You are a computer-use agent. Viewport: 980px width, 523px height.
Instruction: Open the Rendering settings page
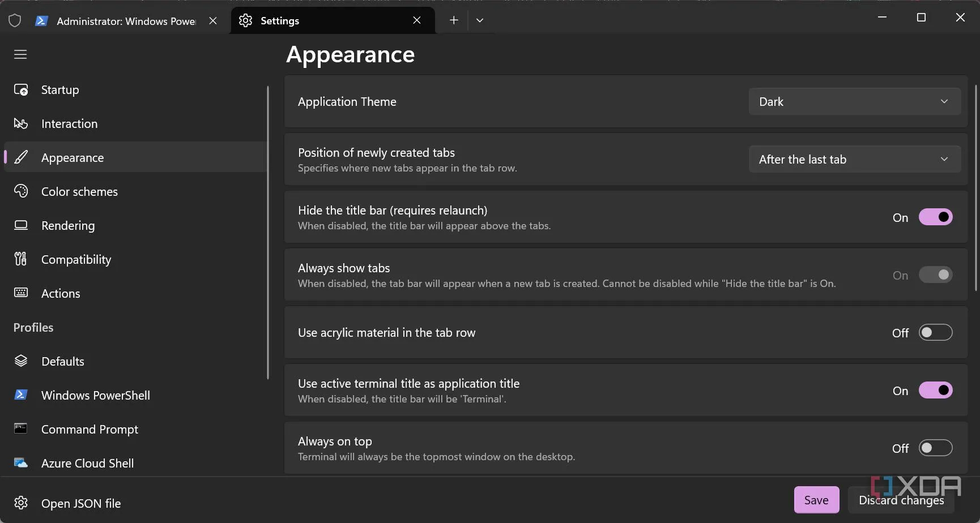coord(135,225)
